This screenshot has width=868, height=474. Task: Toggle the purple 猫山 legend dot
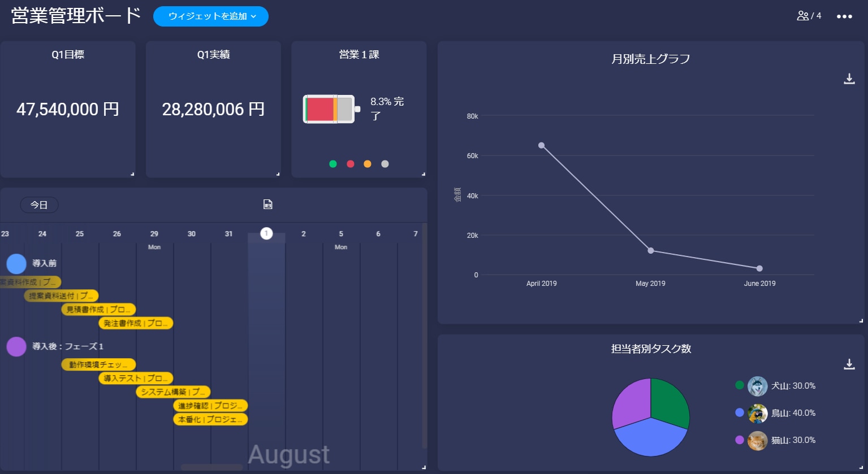pos(740,440)
